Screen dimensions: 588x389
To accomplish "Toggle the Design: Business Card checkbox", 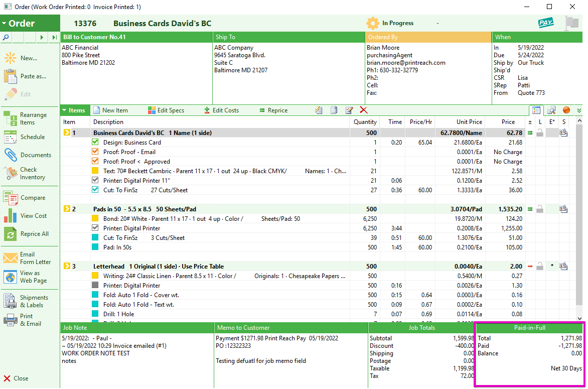I will [95, 142].
